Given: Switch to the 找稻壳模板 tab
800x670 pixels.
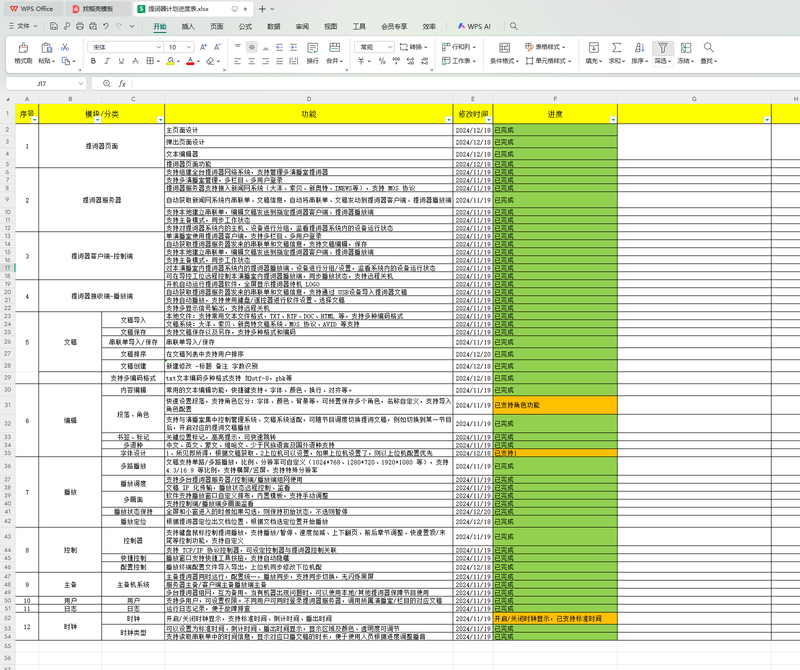Looking at the screenshot, I should point(97,9).
